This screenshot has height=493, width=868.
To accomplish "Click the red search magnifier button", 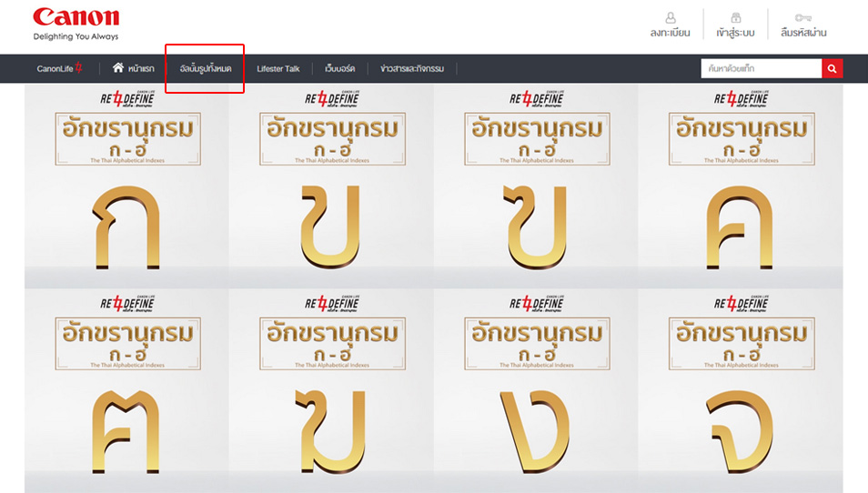I will pyautogui.click(x=832, y=68).
